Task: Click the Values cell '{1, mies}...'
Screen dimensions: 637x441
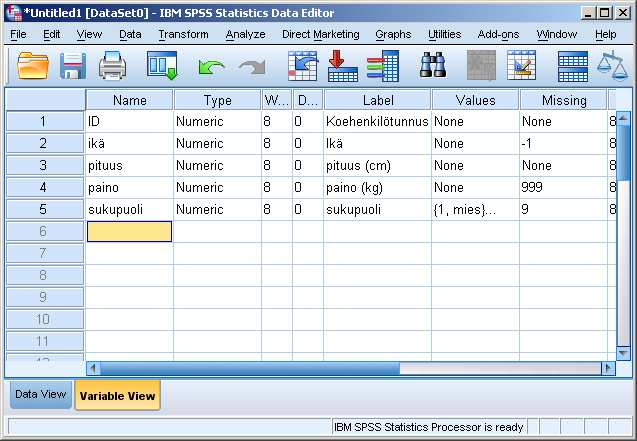Action: [x=475, y=209]
